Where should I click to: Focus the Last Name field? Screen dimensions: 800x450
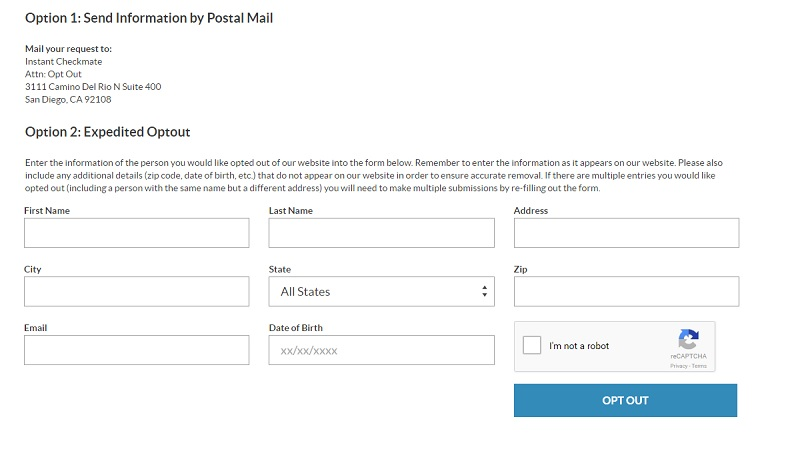pyautogui.click(x=381, y=233)
